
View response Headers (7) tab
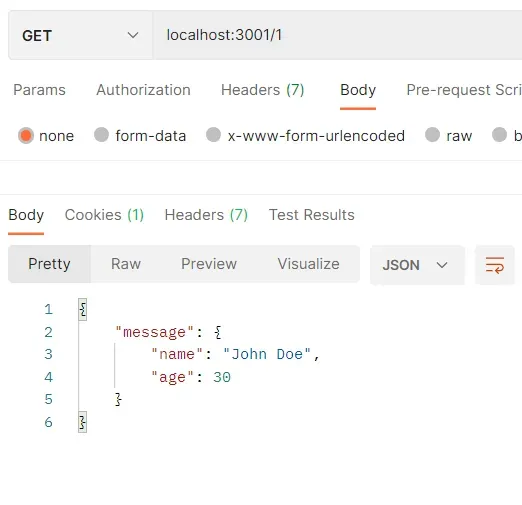tap(206, 215)
